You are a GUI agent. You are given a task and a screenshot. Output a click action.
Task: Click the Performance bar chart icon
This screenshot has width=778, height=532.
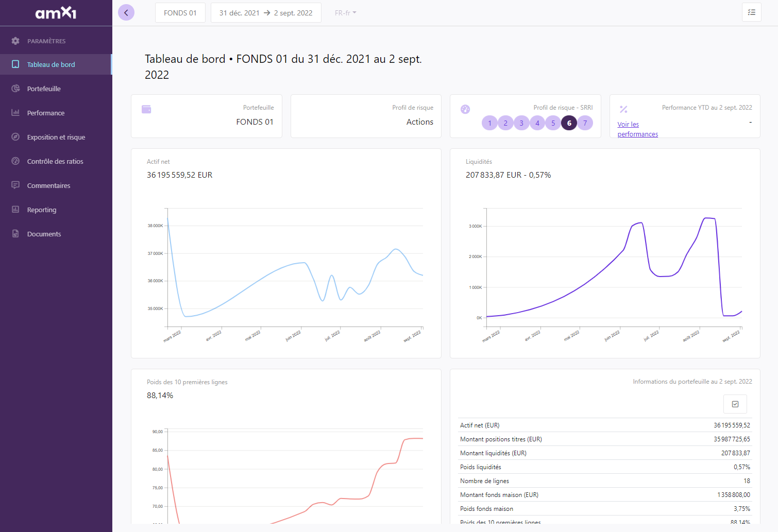tap(15, 113)
